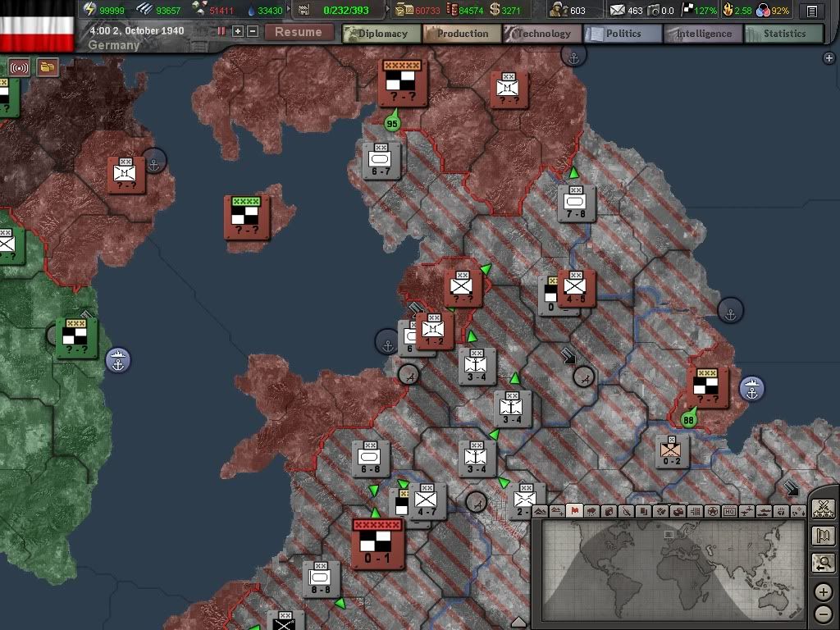840x630 pixels.
Task: Click the espionage camera icon
Action: 653,10
